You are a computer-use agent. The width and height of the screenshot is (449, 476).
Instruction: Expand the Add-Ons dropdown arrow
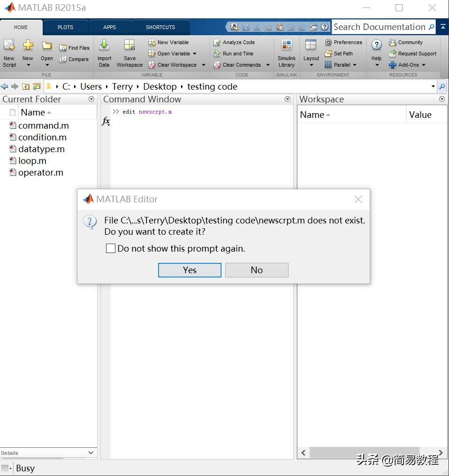(424, 65)
